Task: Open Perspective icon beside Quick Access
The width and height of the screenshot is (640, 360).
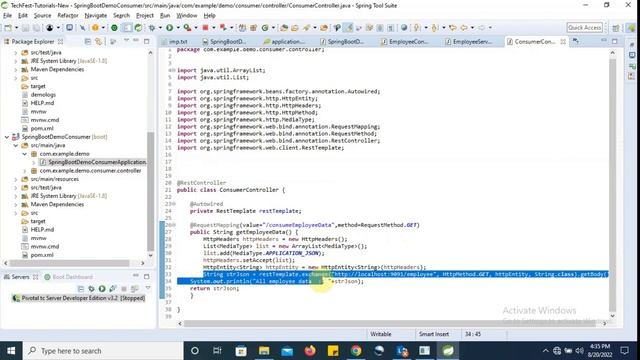Action: (616, 28)
